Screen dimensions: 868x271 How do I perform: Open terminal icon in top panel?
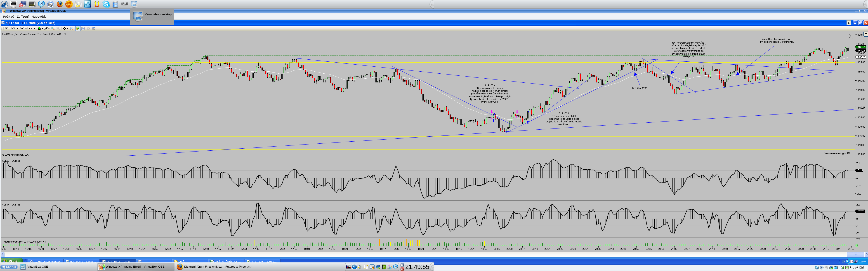14,4
